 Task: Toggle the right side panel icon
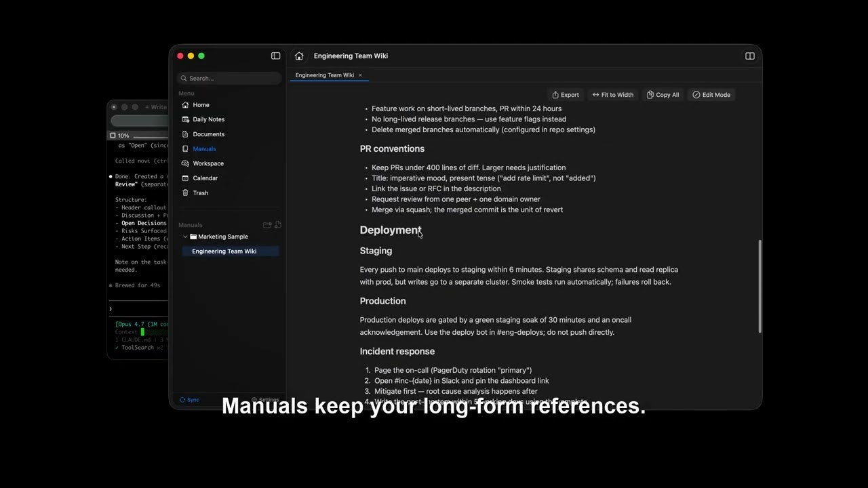click(750, 56)
